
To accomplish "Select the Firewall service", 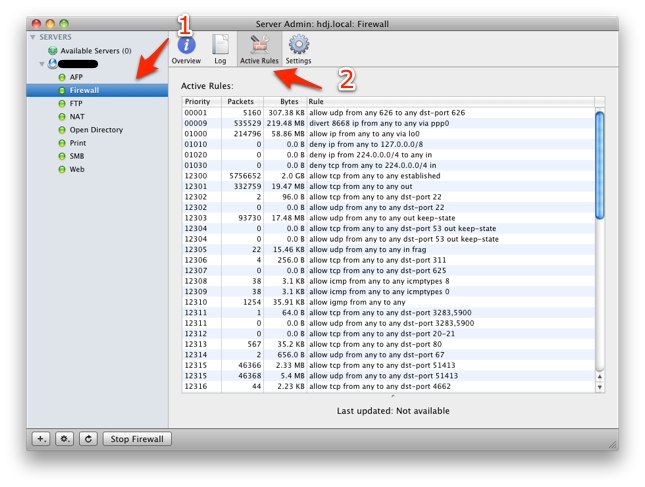I will click(84, 90).
